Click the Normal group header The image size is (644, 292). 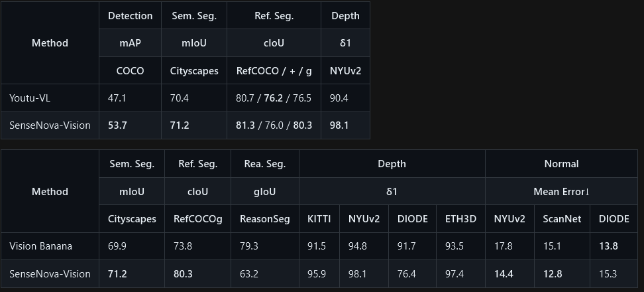point(561,164)
